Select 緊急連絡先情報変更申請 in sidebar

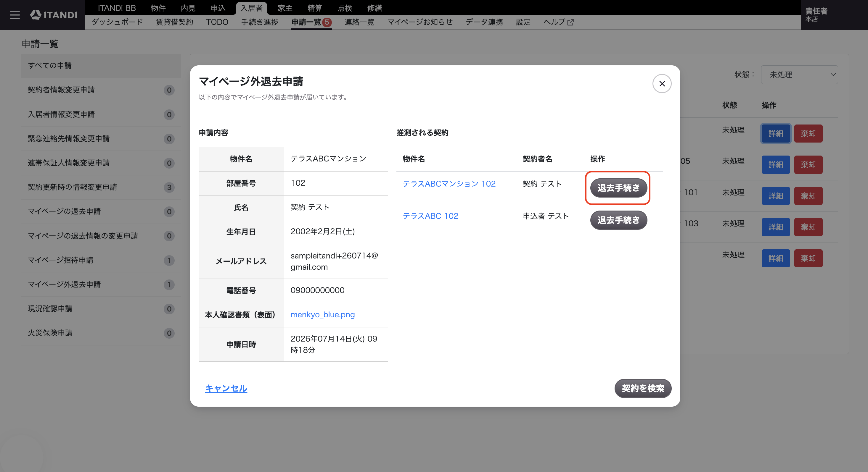point(101,139)
